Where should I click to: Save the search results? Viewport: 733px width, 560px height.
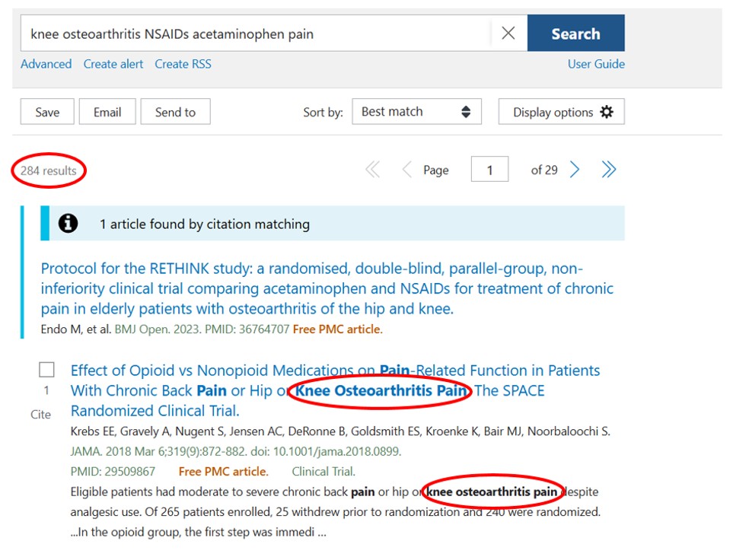[46, 112]
